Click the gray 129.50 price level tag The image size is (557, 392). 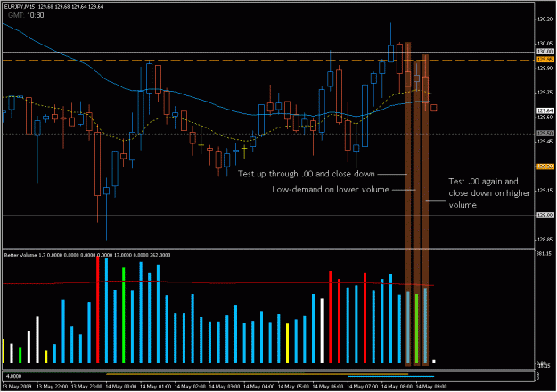point(545,134)
